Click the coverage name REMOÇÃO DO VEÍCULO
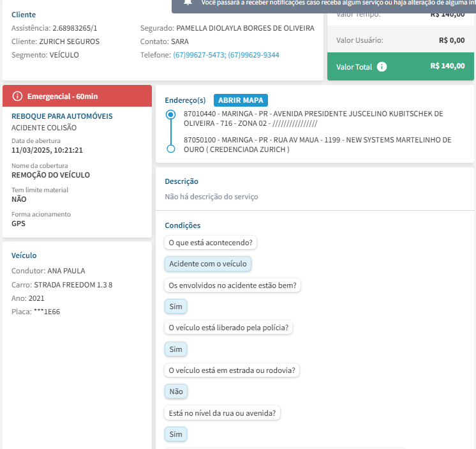 click(x=50, y=175)
